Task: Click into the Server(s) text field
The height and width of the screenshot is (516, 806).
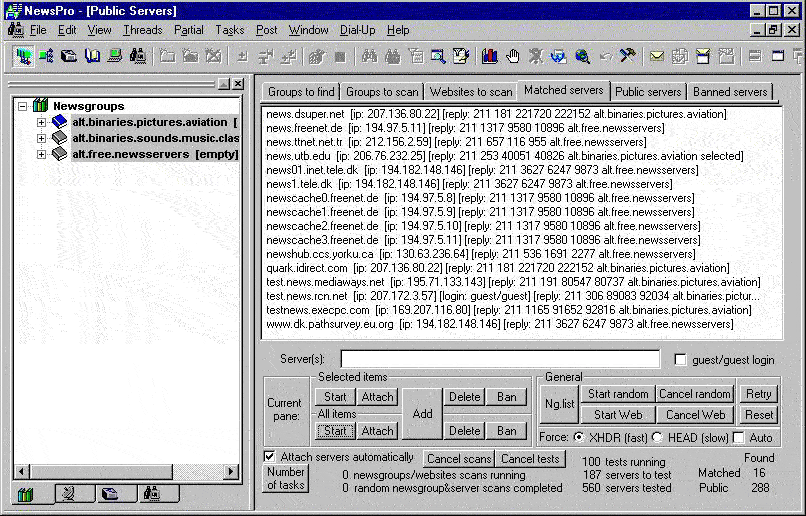Action: point(500,359)
